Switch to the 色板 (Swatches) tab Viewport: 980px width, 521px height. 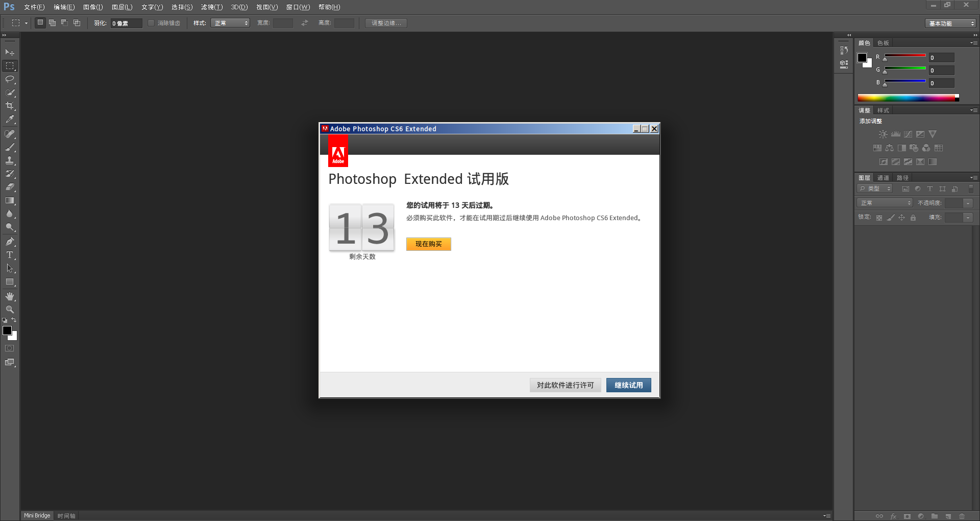point(883,43)
